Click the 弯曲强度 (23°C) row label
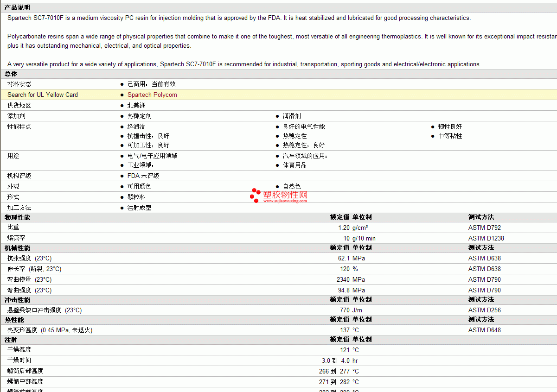 tap(30, 290)
